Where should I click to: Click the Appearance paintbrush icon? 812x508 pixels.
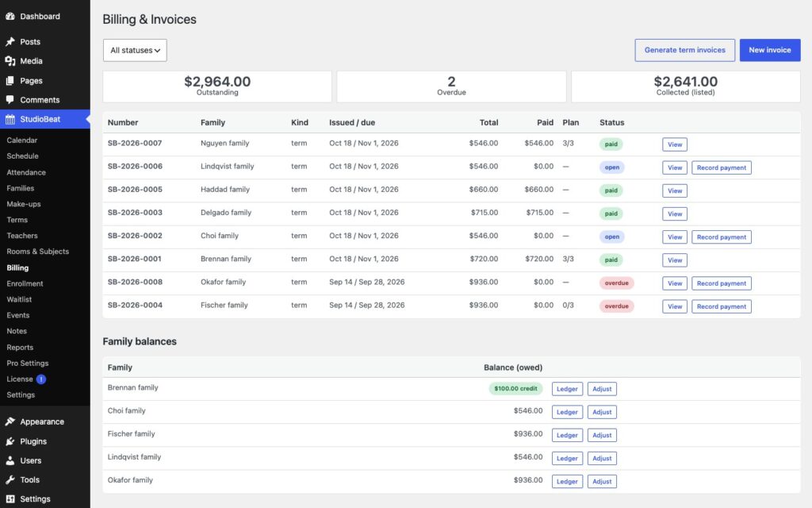tap(10, 421)
